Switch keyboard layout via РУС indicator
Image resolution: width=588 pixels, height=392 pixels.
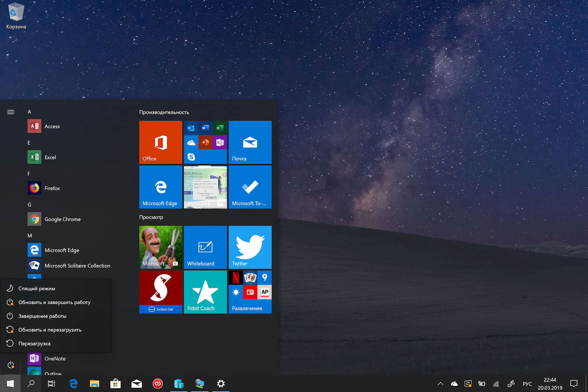pos(527,384)
